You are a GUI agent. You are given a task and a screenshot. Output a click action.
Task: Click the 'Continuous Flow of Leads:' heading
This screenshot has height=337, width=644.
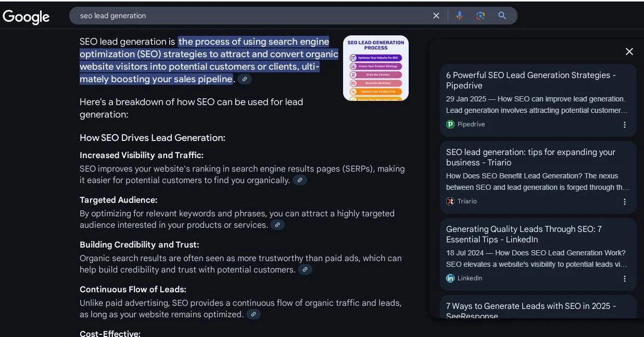point(133,289)
